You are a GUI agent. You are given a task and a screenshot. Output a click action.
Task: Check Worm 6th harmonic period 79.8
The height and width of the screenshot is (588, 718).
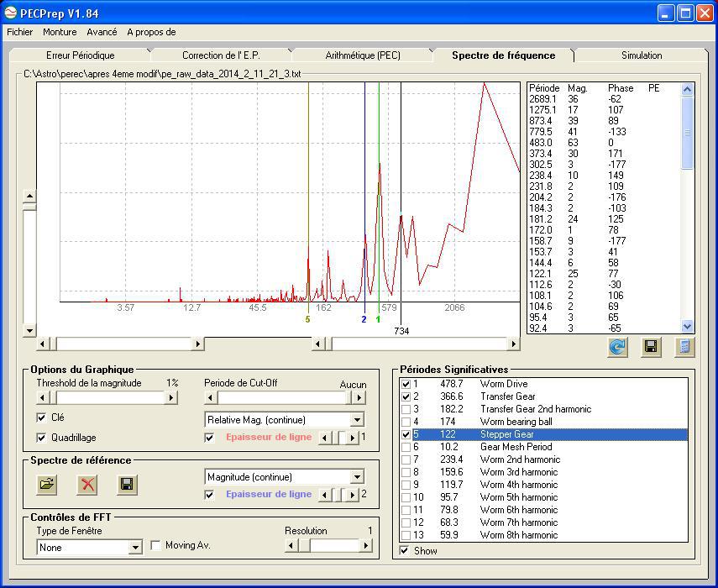pyautogui.click(x=406, y=510)
